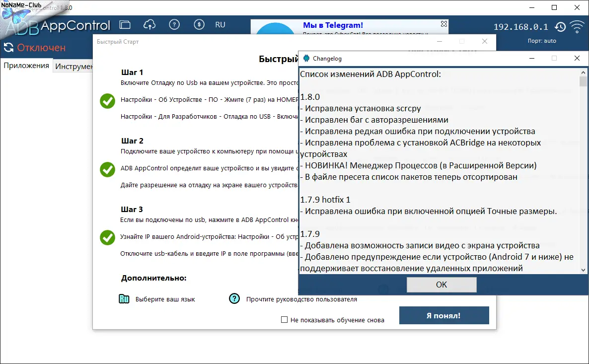This screenshot has width=589, height=364.
Task: Open help question mark icon in header
Action: click(174, 25)
